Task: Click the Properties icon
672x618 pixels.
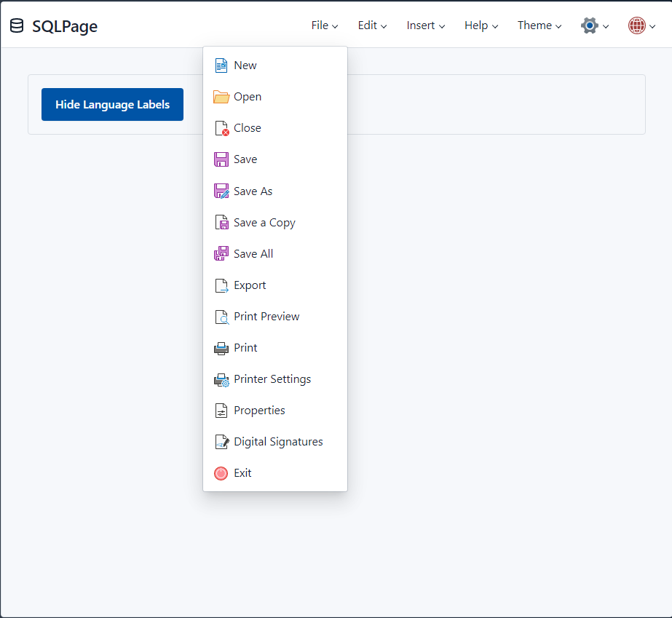Action: coord(221,411)
